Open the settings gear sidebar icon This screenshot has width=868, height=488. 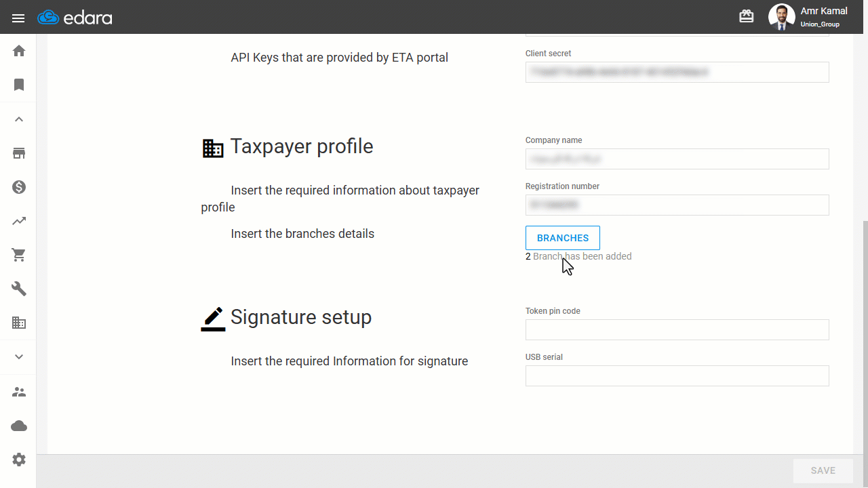click(19, 460)
